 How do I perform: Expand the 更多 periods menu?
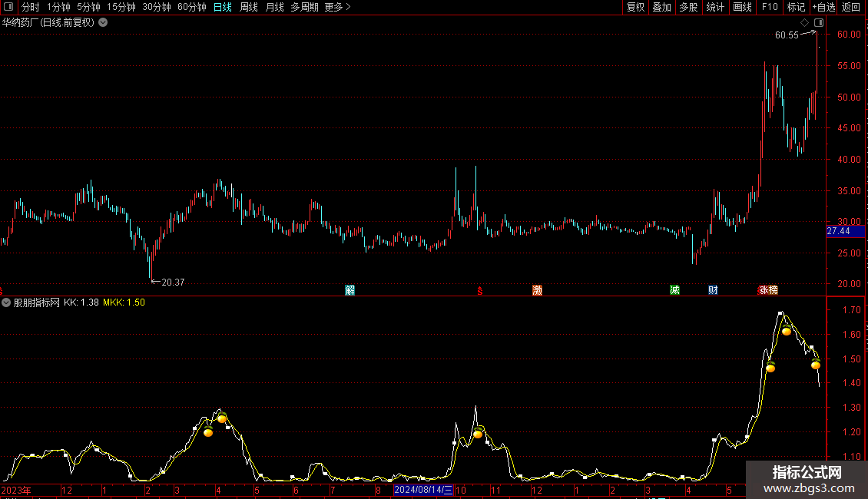338,7
